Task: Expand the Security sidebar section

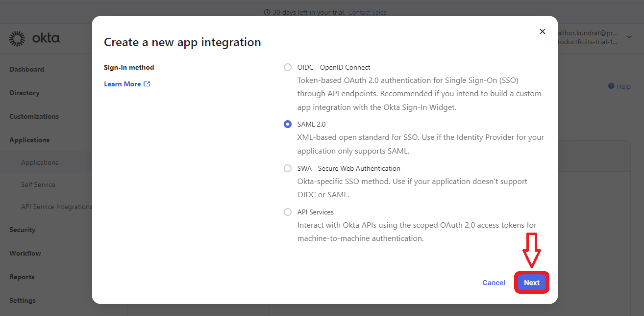Action: pyautogui.click(x=23, y=229)
